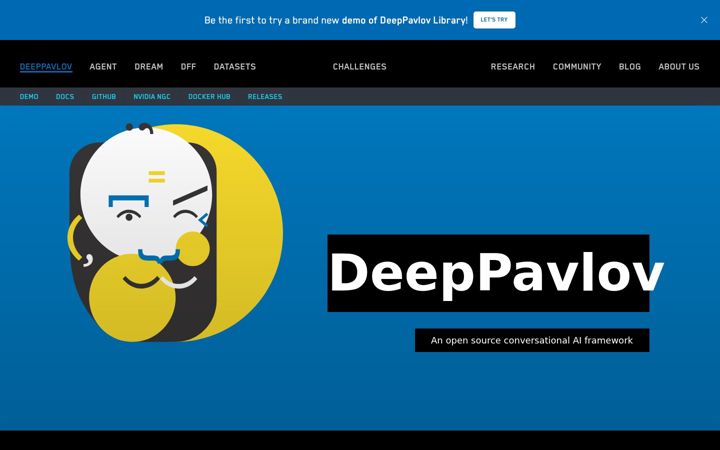Open the RESEARCH navigation link
The height and width of the screenshot is (450, 720).
pos(512,67)
